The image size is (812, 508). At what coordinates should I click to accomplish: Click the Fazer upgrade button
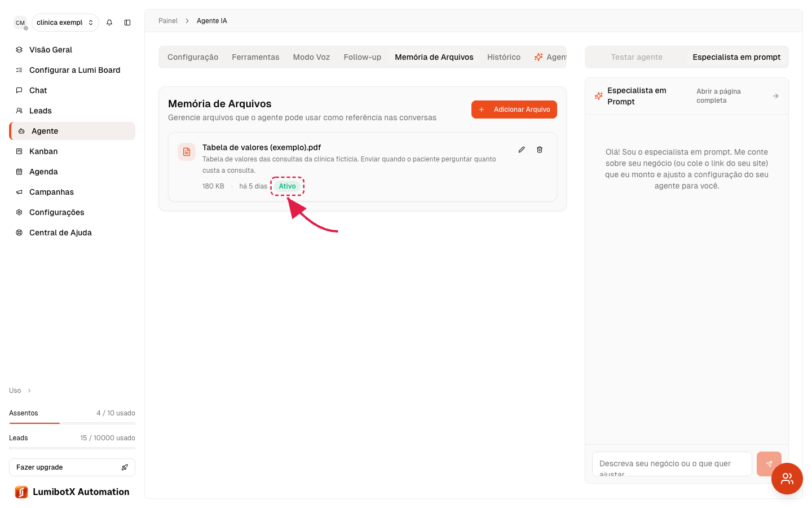pyautogui.click(x=72, y=467)
